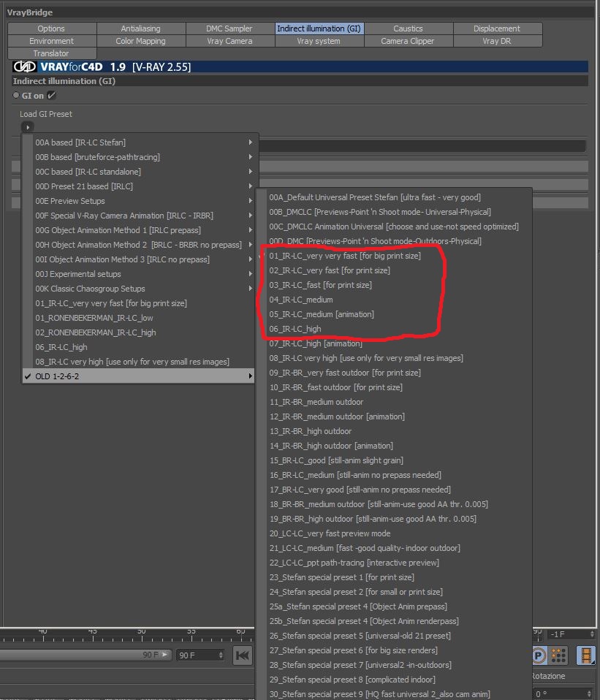Expand 00B based [bruteforce-pathtracing] submenu
Image resolution: width=600 pixels, height=700 pixels.
point(138,157)
